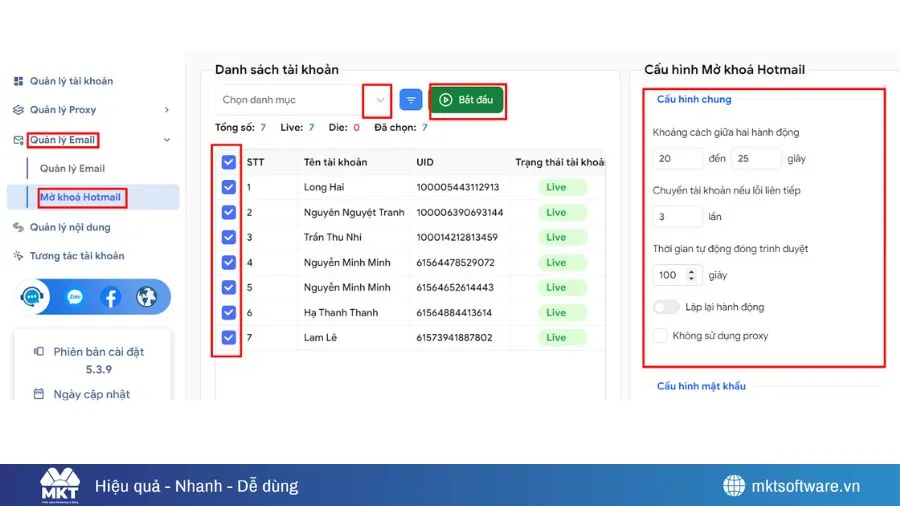This screenshot has height=506, width=900.
Task: Click UID 100014212813459
Action: [x=457, y=237]
